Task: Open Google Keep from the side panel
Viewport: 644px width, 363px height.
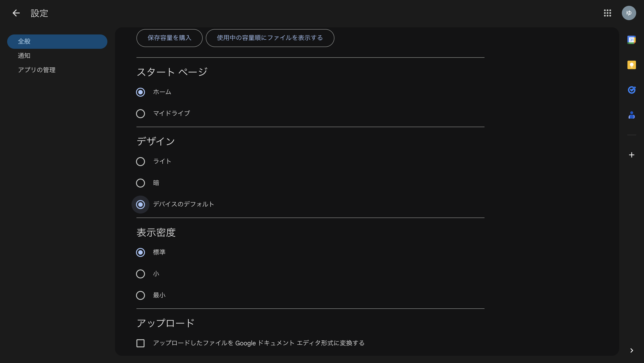Action: [x=632, y=65]
